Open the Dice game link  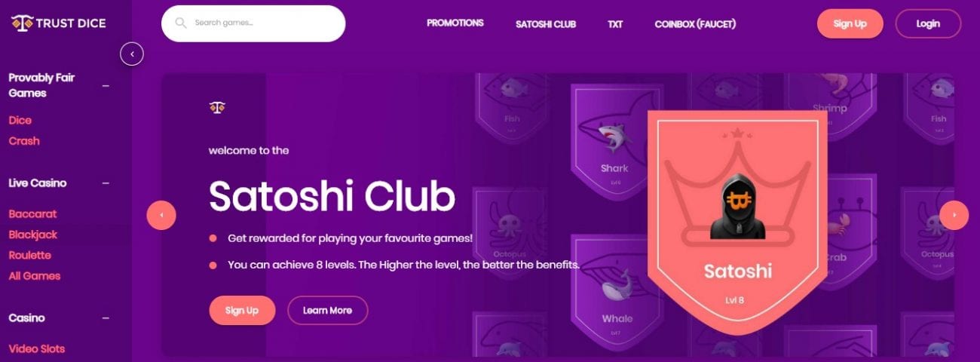coord(20,121)
